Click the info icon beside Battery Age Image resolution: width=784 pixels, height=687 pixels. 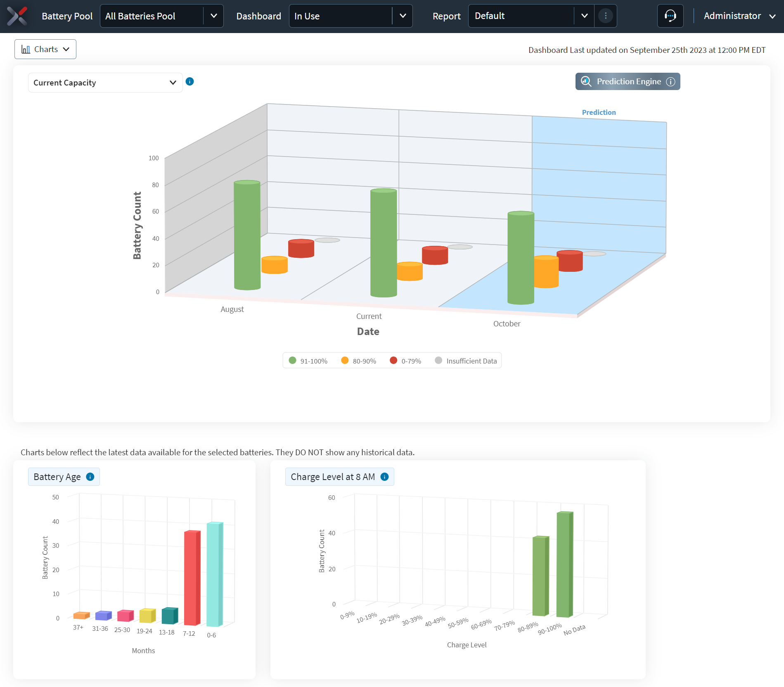pos(90,476)
